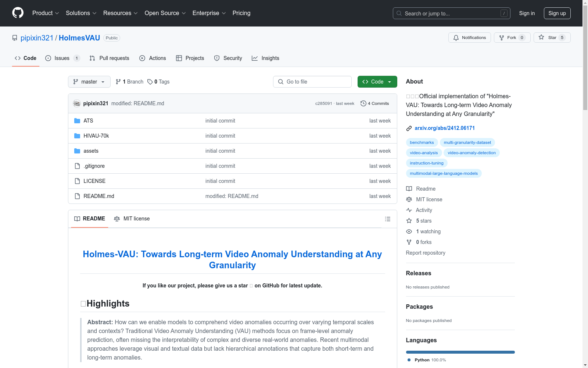Click the star icon in Star button
The width and height of the screenshot is (588, 368).
point(541,37)
